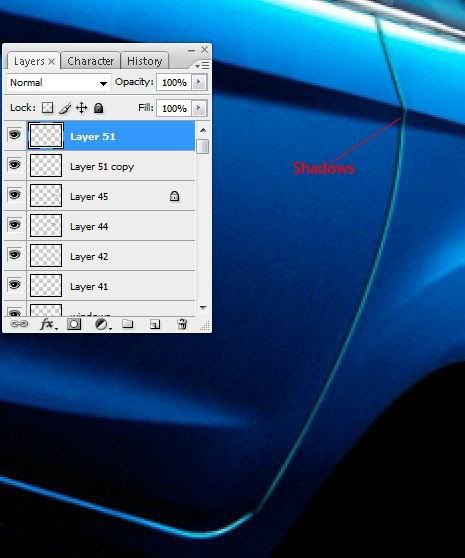The image size is (465, 558).
Task: Switch to the History tab
Action: (x=144, y=61)
